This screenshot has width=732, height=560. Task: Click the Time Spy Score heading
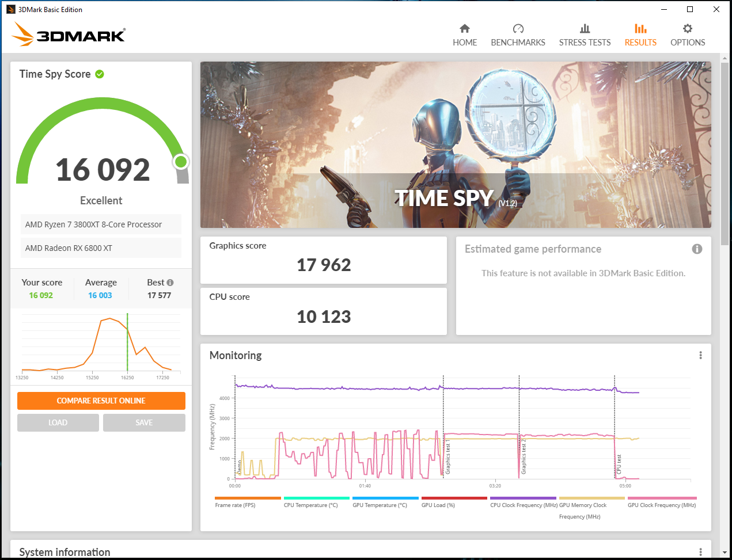(55, 74)
